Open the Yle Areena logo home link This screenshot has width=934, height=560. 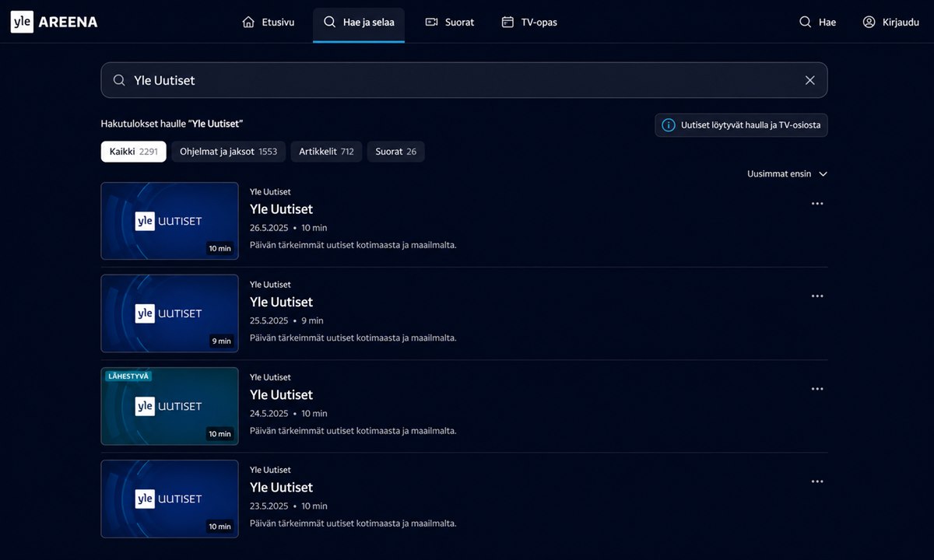click(x=54, y=22)
